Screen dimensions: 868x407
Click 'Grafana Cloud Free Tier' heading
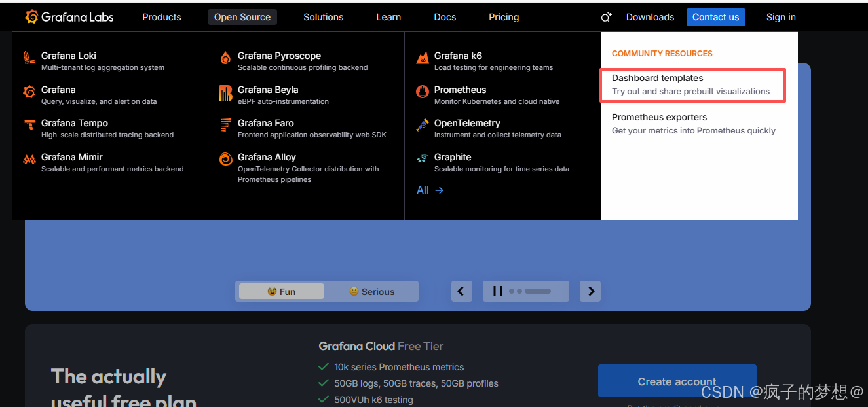[381, 346]
